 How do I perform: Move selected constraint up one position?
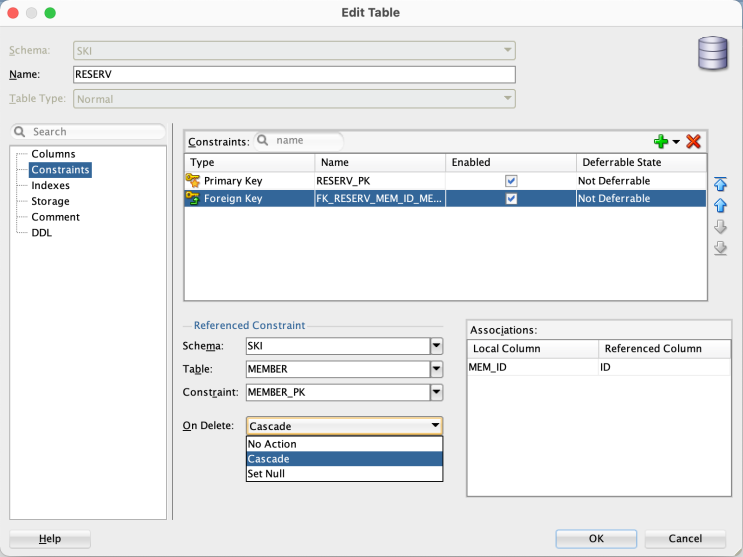[x=720, y=205]
